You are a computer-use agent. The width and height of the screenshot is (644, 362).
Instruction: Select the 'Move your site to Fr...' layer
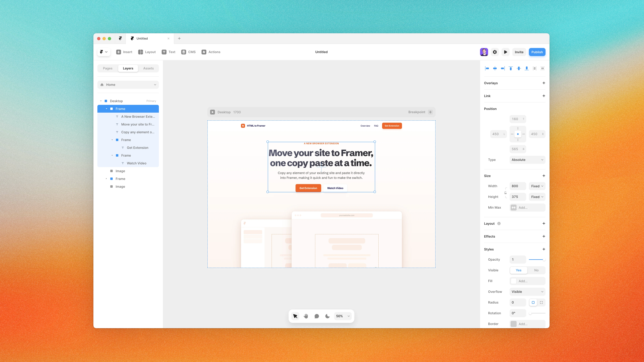click(128, 124)
